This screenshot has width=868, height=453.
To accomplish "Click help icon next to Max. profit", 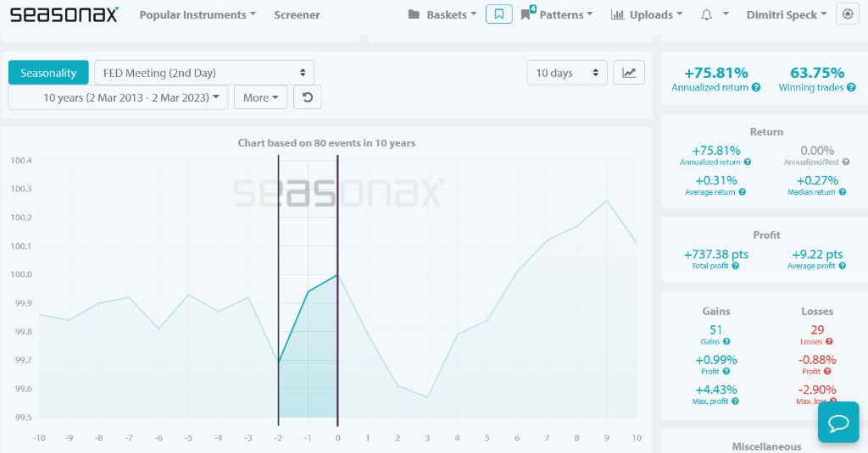I will (735, 401).
